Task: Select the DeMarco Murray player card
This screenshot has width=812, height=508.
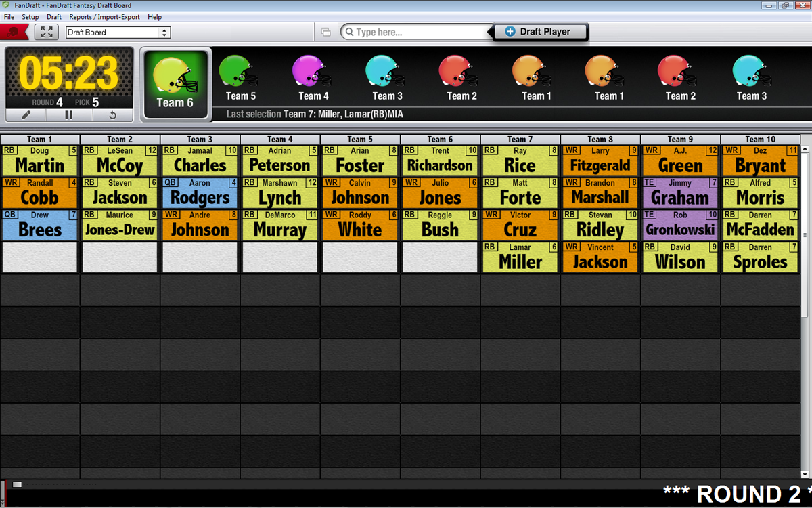Action: coord(280,225)
